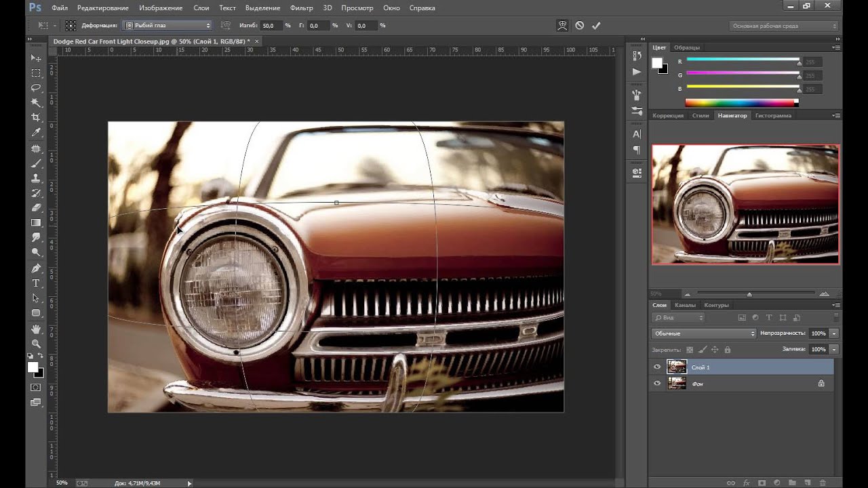The width and height of the screenshot is (868, 488).
Task: Switch to the Каналы tab
Action: (x=685, y=305)
